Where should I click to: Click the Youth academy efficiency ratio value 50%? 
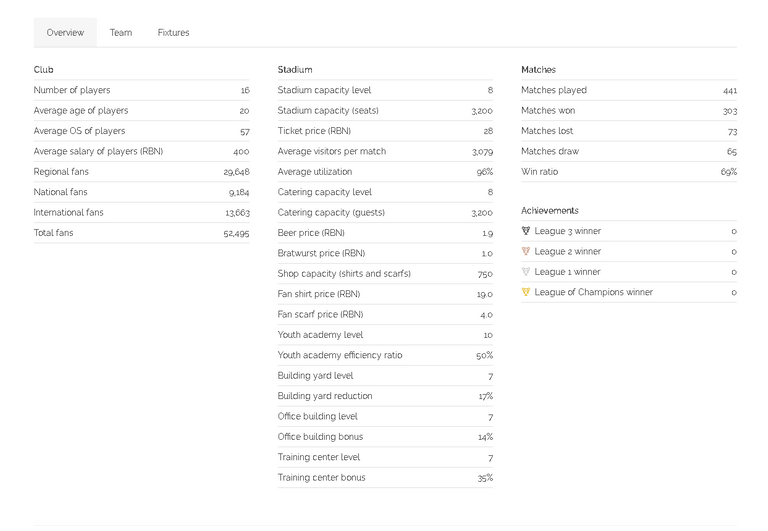point(484,356)
